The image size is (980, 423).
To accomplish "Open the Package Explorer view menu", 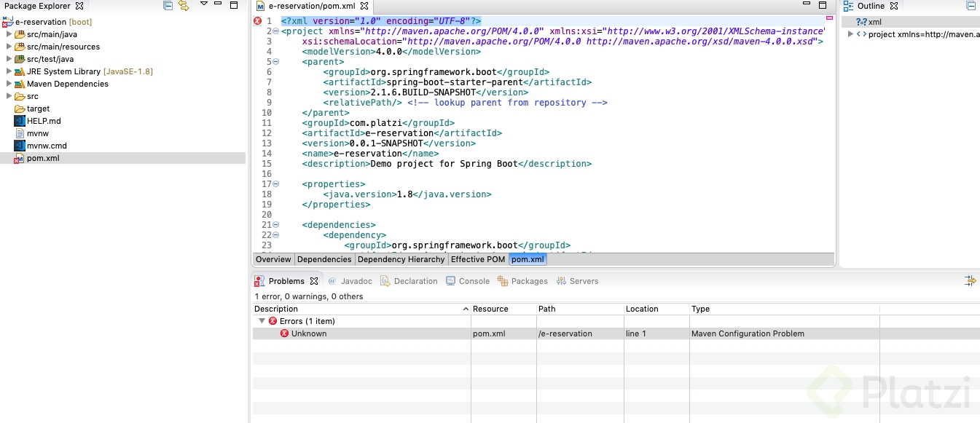I will (x=204, y=4).
